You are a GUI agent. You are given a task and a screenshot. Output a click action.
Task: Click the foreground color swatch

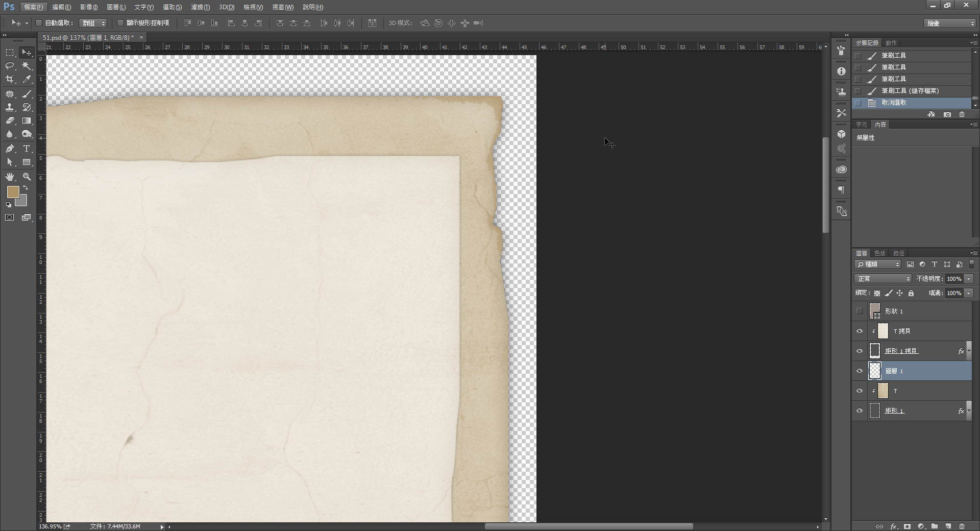coord(13,192)
